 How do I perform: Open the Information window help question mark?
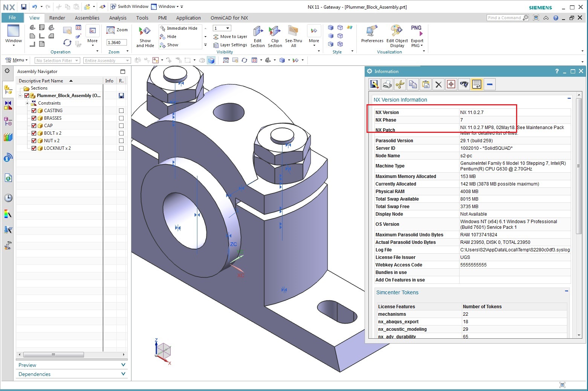[x=557, y=71]
